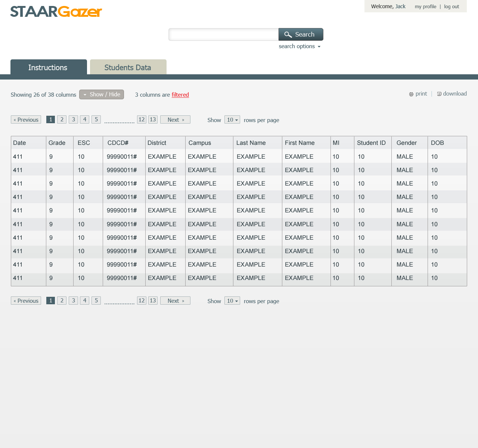This screenshot has height=448, width=478.
Task: Click the Date column header
Action: coord(28,143)
